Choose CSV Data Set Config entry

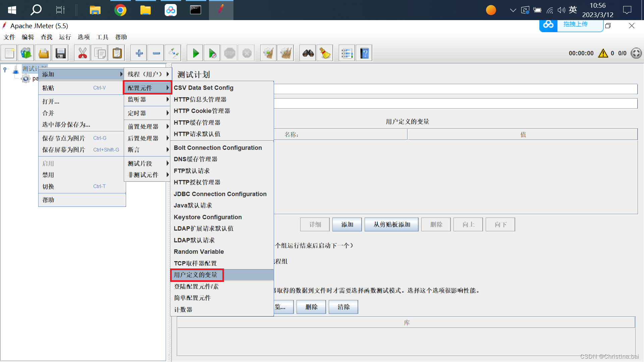pyautogui.click(x=203, y=88)
